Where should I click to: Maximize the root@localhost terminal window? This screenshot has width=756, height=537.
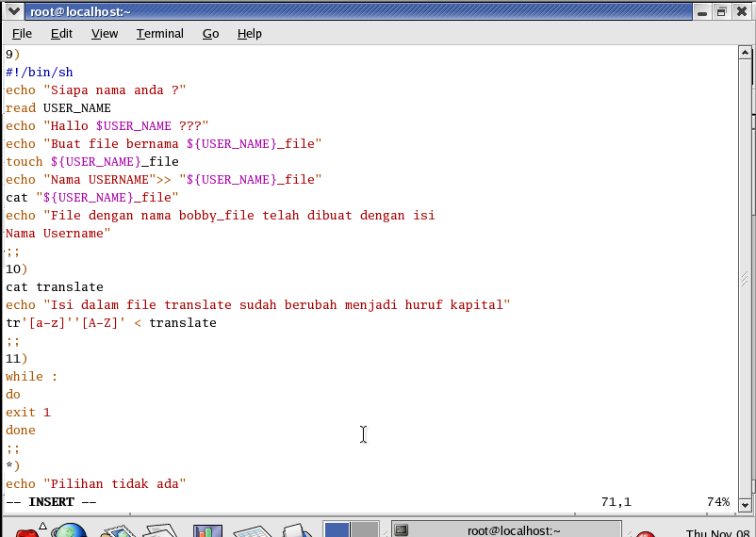coord(721,11)
